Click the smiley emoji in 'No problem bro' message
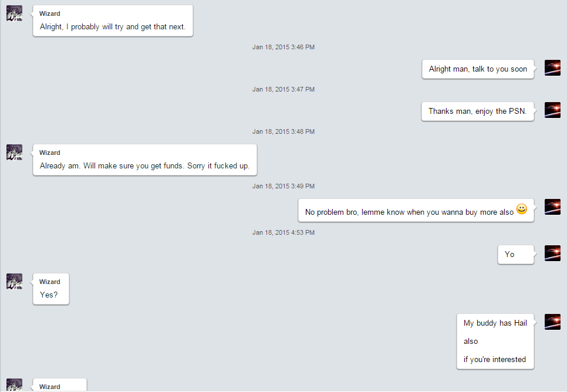This screenshot has height=392, width=567. [521, 209]
